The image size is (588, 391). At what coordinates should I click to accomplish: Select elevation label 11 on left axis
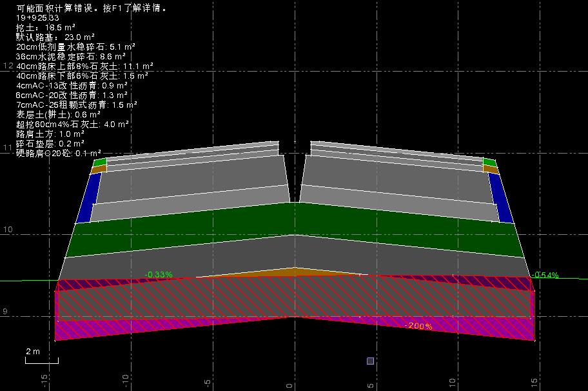click(8, 148)
